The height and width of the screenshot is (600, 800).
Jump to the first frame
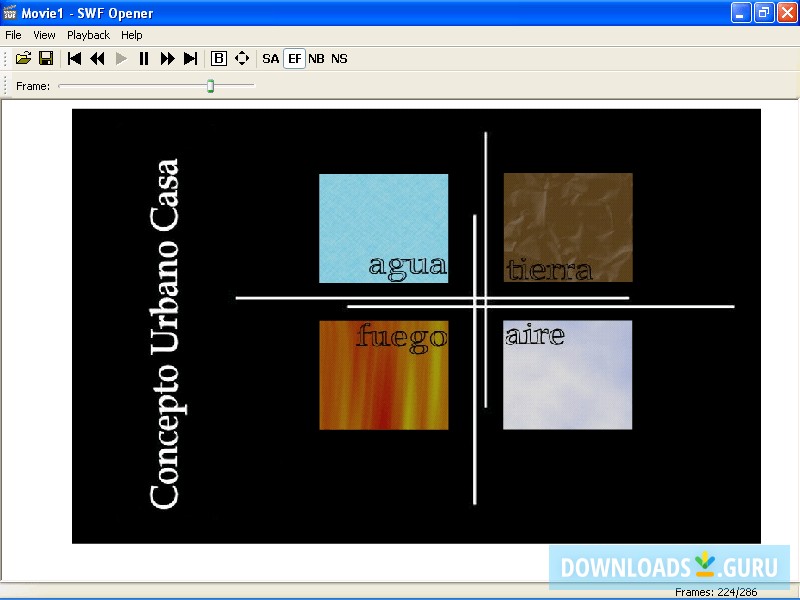(x=74, y=59)
